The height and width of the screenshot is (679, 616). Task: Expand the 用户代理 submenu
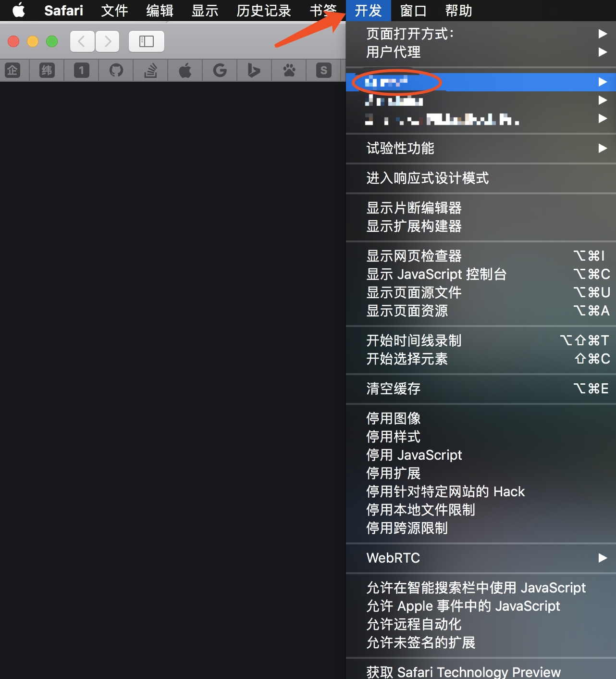481,52
